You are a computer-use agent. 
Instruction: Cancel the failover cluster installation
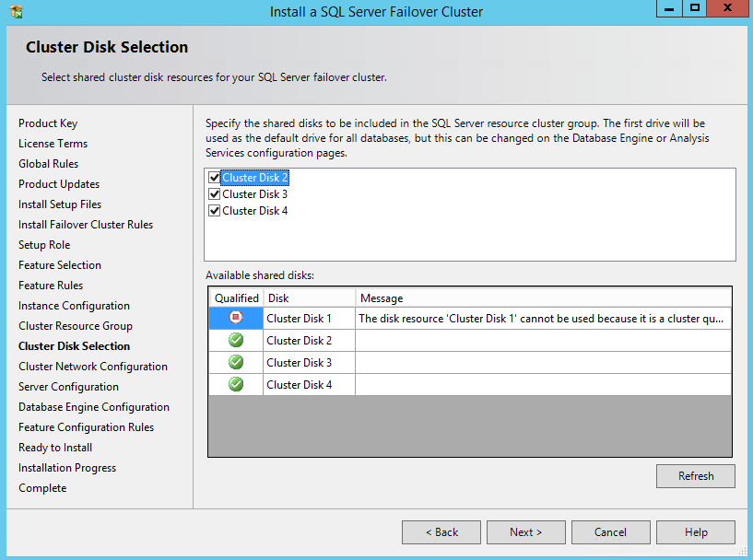click(x=610, y=532)
